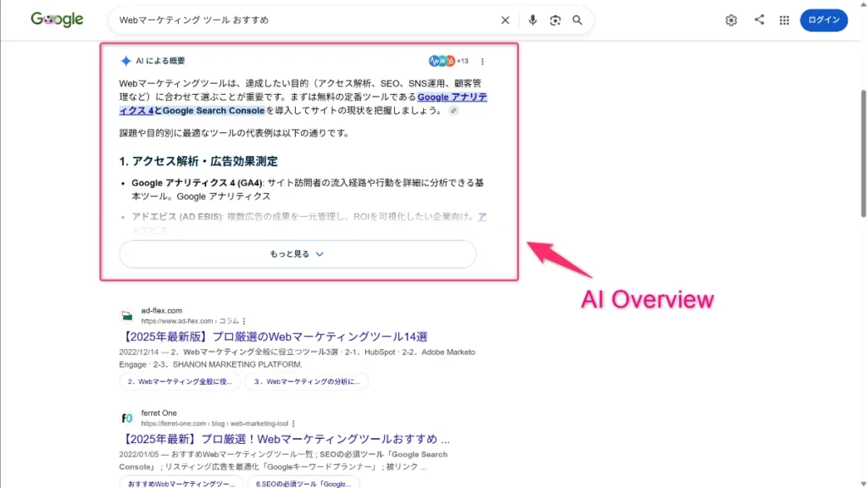Screen dimensions: 868x488
Task: Open プロ厳選！Webマーケティングツールおすすめ result
Action: click(285, 439)
